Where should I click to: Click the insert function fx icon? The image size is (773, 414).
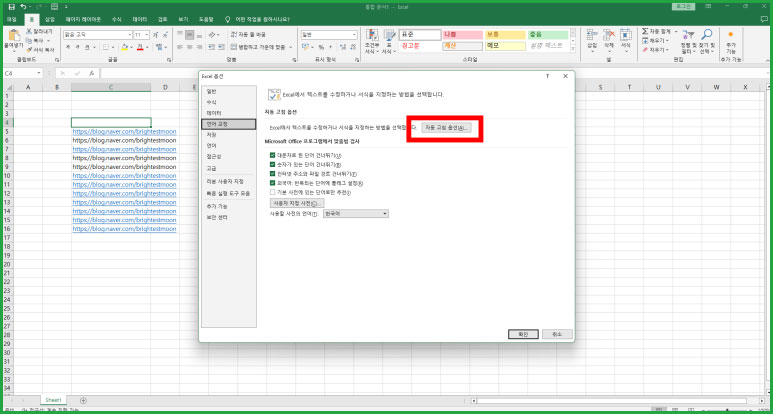(92, 73)
